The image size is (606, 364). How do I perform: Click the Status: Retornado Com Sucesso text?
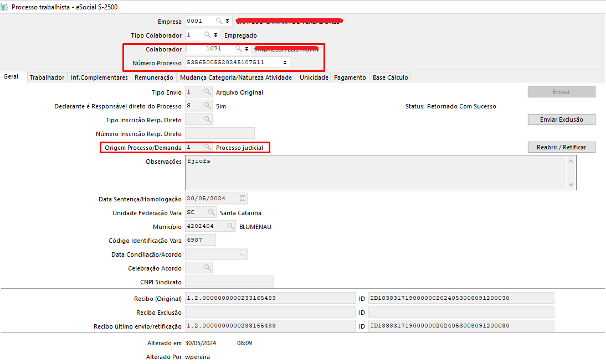[451, 106]
